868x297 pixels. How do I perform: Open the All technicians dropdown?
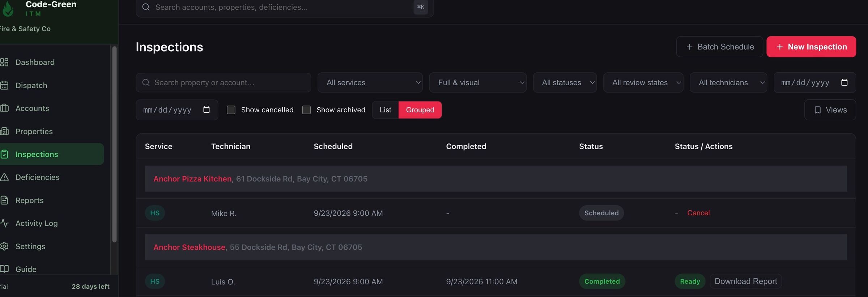728,83
